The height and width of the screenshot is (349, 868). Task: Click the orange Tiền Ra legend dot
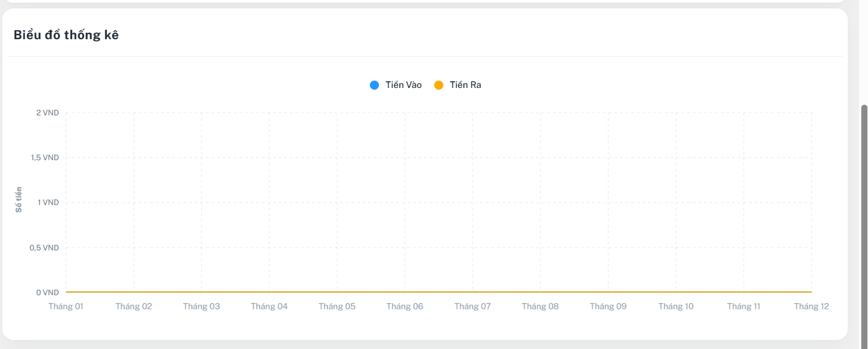(439, 85)
